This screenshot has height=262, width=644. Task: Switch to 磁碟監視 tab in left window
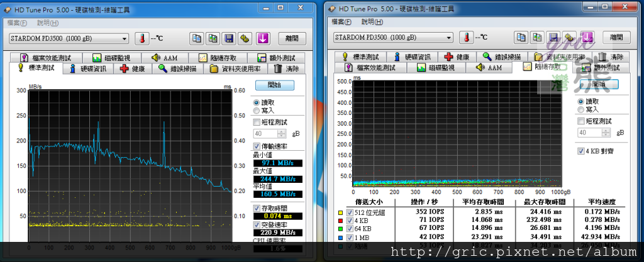[x=111, y=58]
